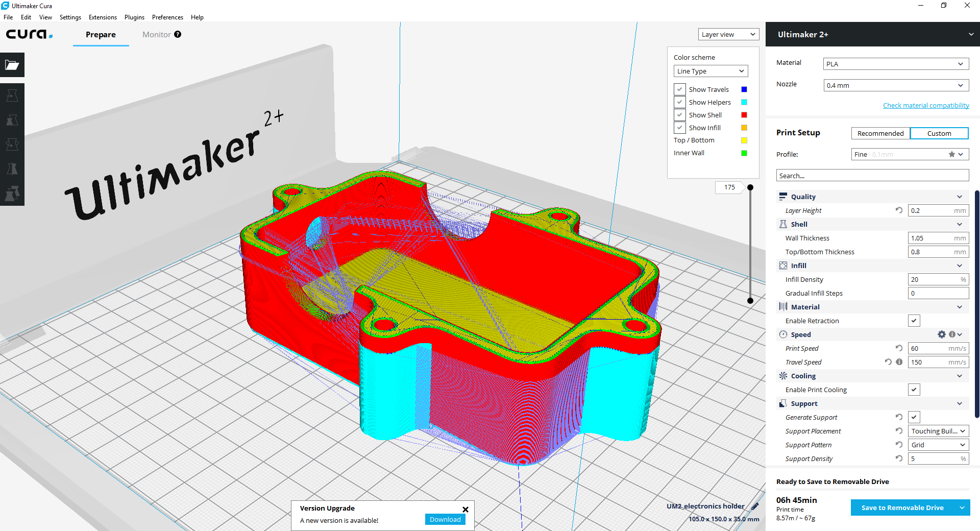
Task: Click Save to Removable Drive button
Action: [x=902, y=508]
